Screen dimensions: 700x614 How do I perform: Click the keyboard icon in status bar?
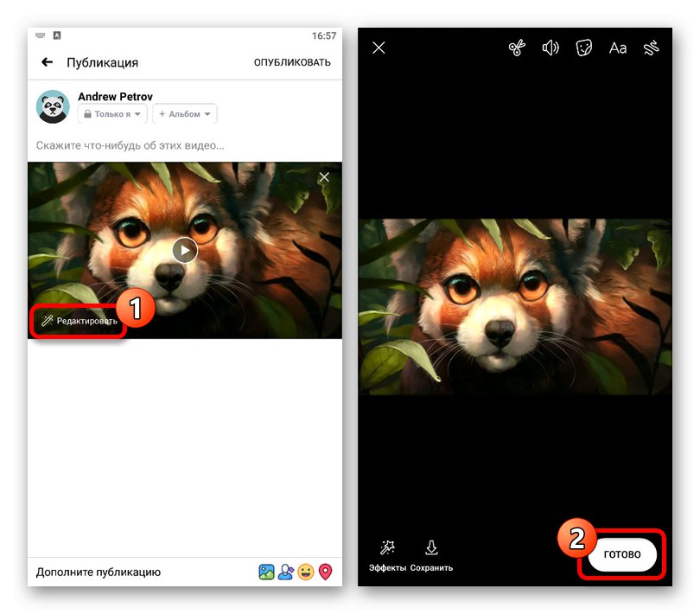40,35
